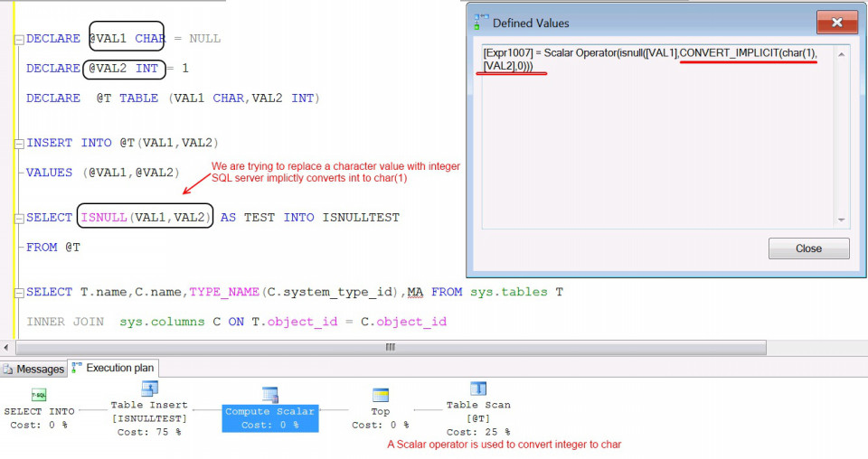Click the '[ISNULLTEST]' plan label
This screenshot has width=868, height=459.
point(149,418)
